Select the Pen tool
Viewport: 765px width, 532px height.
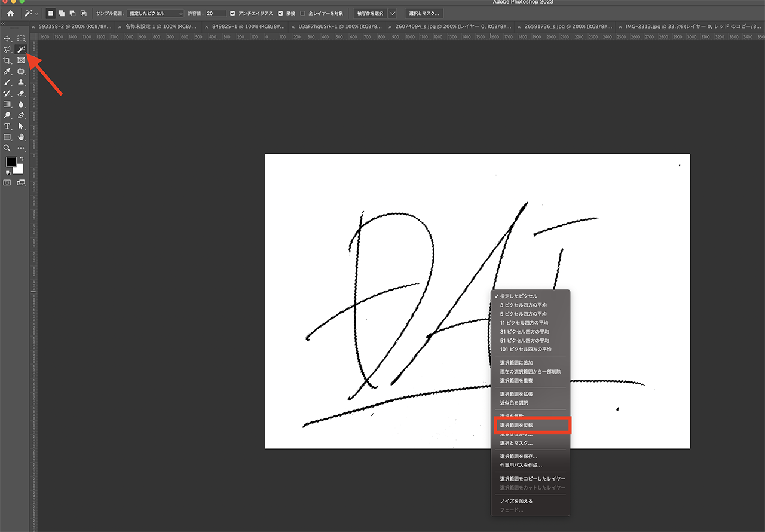(x=21, y=115)
